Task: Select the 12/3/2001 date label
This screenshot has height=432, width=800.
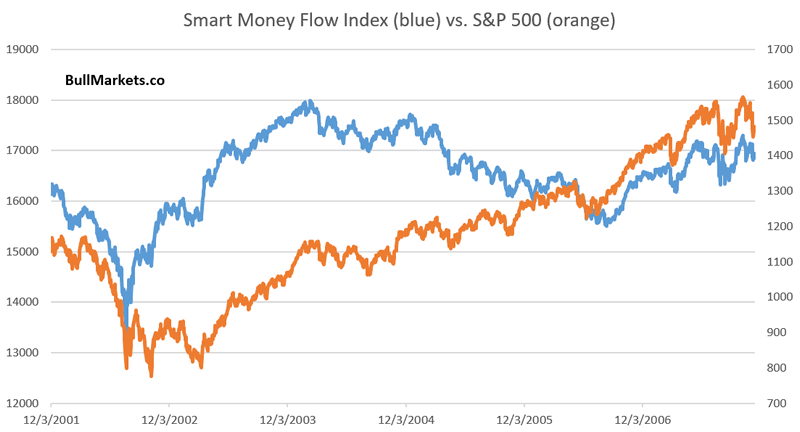Action: point(48,420)
